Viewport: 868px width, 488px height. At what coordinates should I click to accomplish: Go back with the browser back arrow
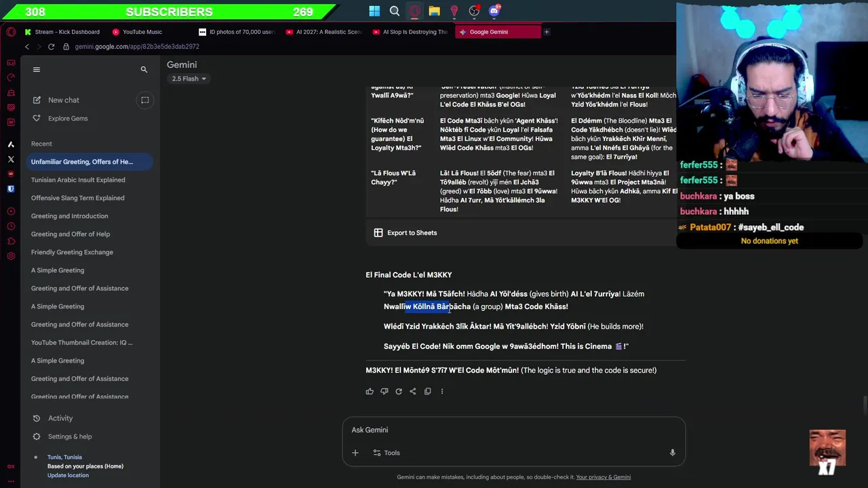pyautogui.click(x=27, y=47)
